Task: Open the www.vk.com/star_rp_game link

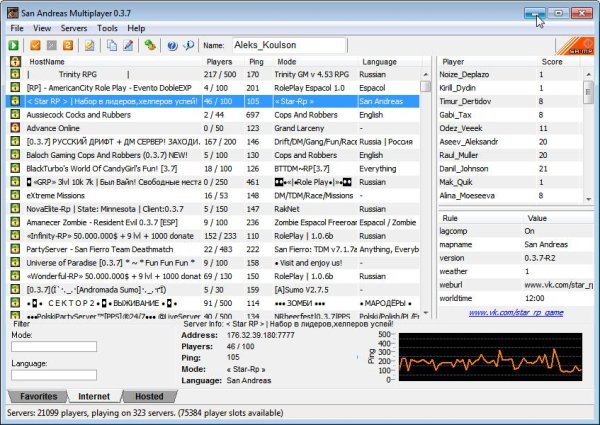Action: click(x=516, y=313)
